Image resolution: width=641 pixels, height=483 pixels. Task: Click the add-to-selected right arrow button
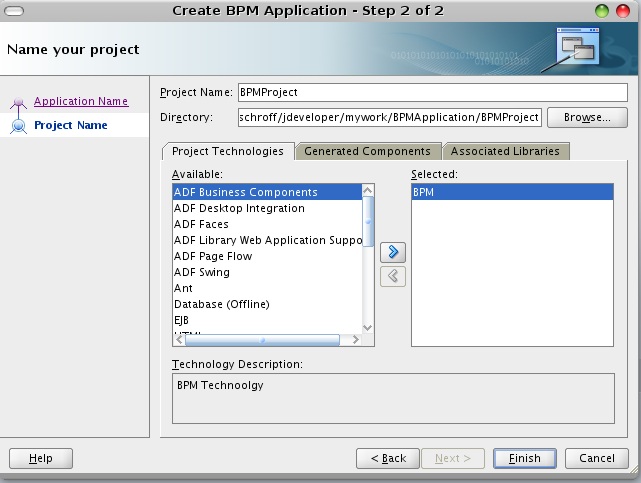(392, 252)
